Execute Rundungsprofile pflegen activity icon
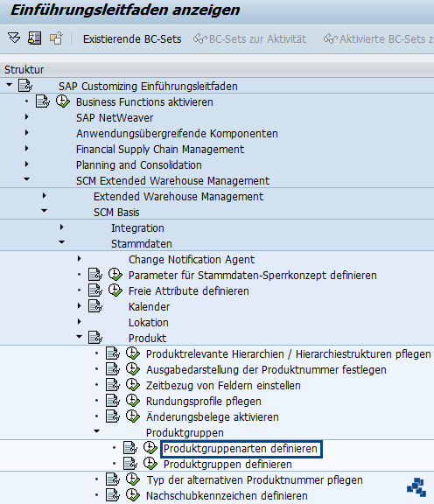The image size is (434, 504). tap(133, 401)
